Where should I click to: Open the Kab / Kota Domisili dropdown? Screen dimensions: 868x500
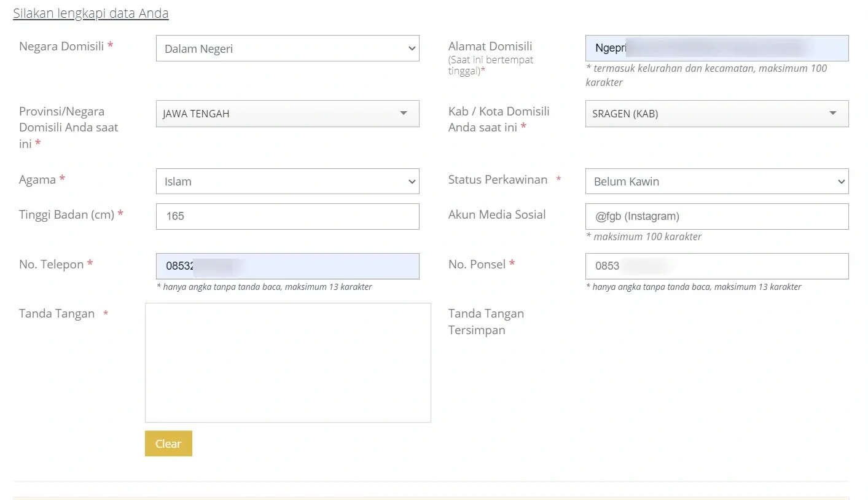(x=716, y=114)
